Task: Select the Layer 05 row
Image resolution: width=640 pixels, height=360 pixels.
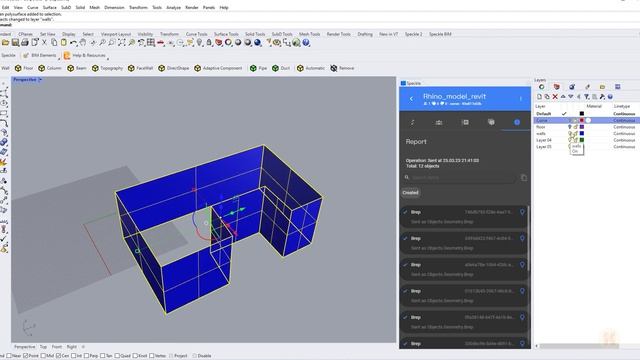Action: pyautogui.click(x=586, y=147)
